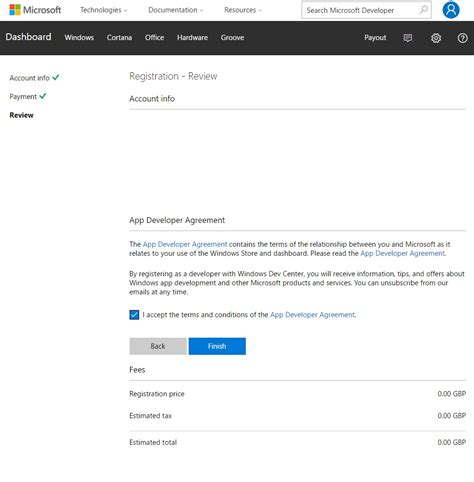Image resolution: width=474 pixels, height=482 pixels.
Task: Click the Finish button
Action: pos(217,346)
